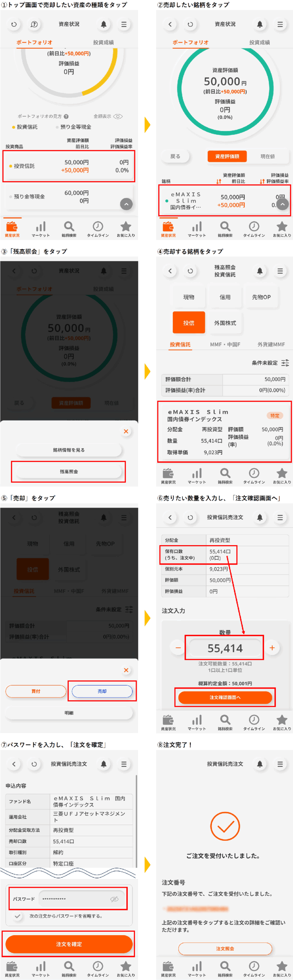Decrease quantity with the minus button
The image size is (293, 980).
pos(178,648)
